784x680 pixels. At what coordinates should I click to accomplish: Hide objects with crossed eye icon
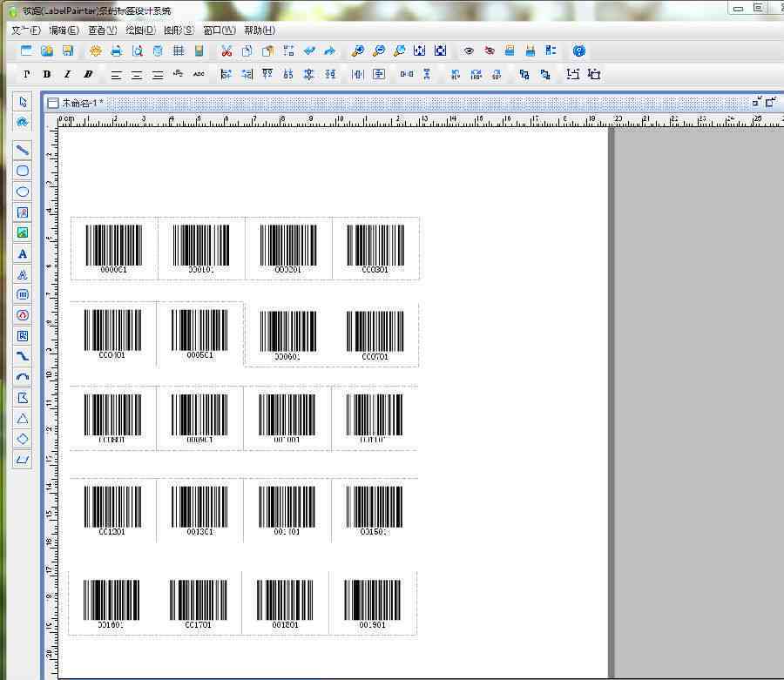click(x=490, y=50)
